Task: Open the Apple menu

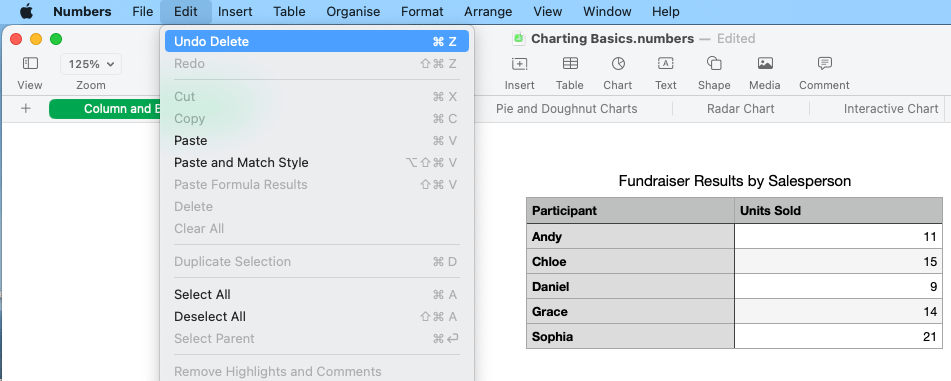Action: (26, 12)
